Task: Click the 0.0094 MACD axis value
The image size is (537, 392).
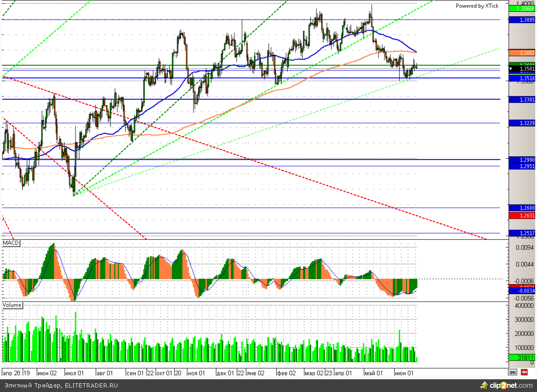Action: (x=525, y=247)
